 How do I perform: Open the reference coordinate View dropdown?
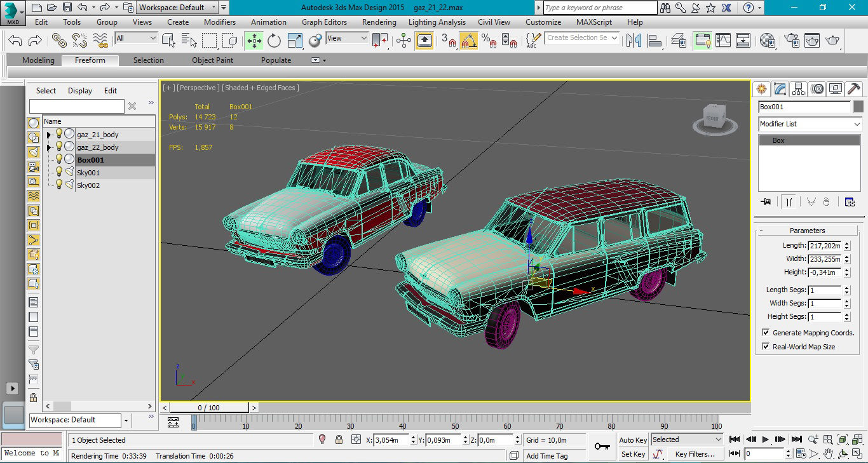pyautogui.click(x=347, y=38)
